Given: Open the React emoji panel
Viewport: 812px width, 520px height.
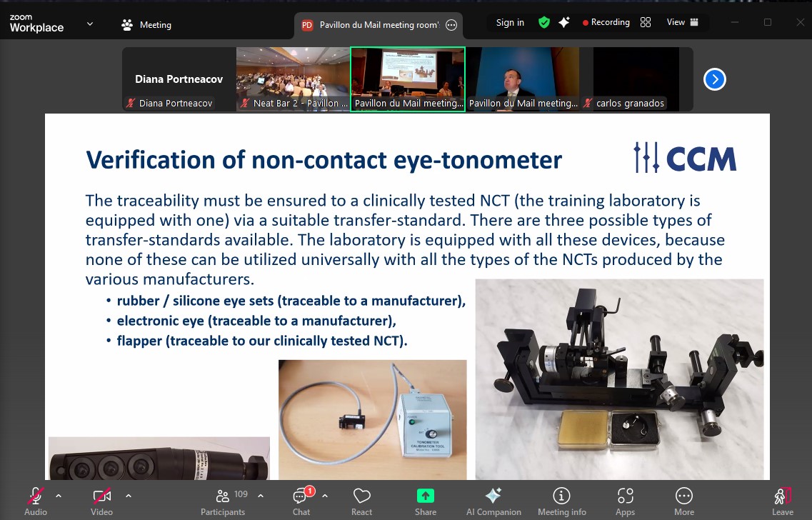Looking at the screenshot, I should [x=361, y=501].
